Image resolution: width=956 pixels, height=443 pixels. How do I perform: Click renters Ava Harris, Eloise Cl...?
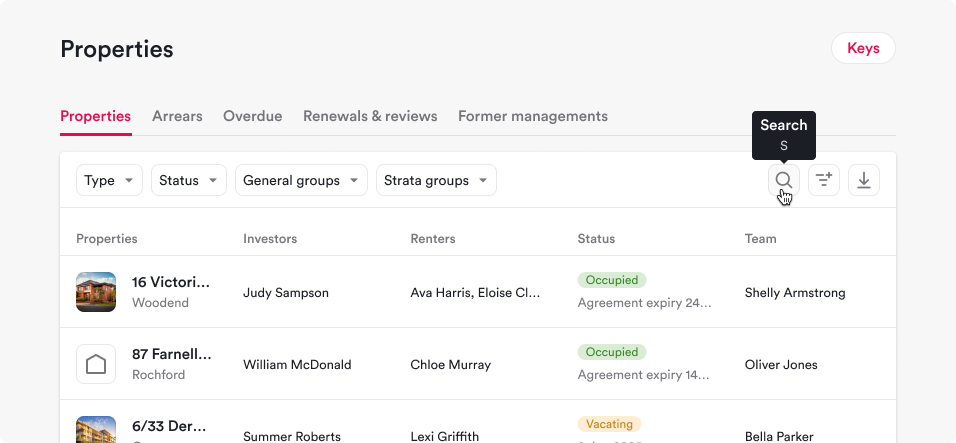pyautogui.click(x=475, y=292)
